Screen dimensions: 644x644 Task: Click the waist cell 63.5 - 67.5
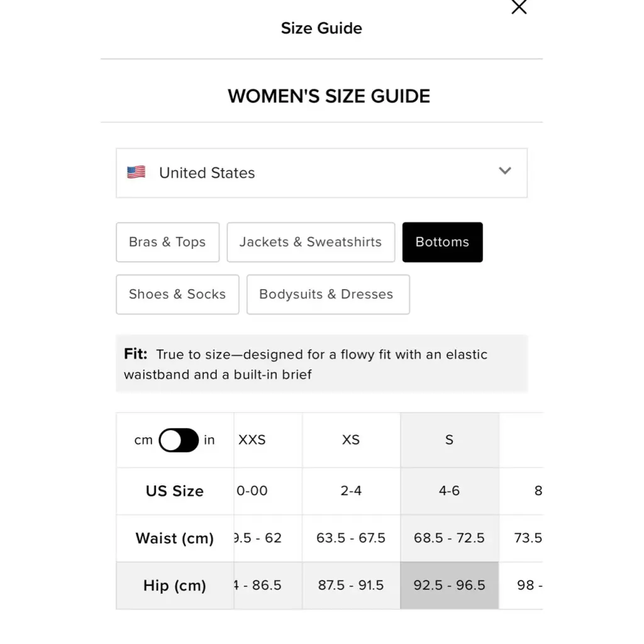click(351, 538)
